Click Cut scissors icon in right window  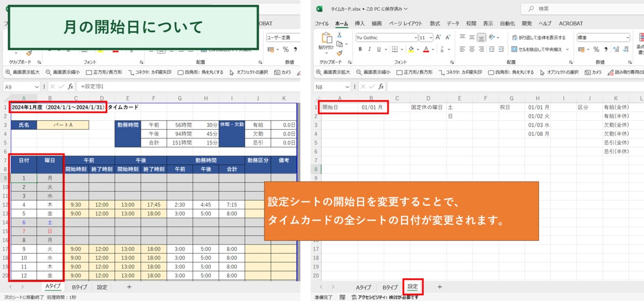pyautogui.click(x=339, y=35)
